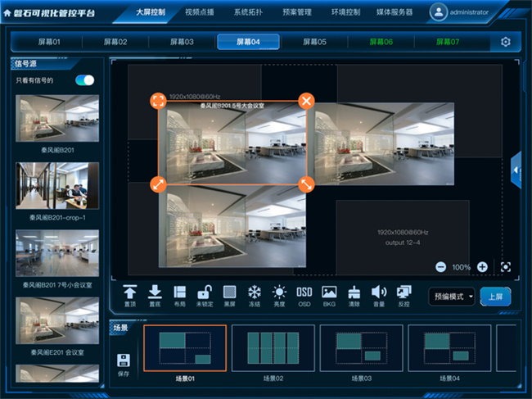
Task: Save scene with 保存 floppy icon
Action: tap(124, 365)
